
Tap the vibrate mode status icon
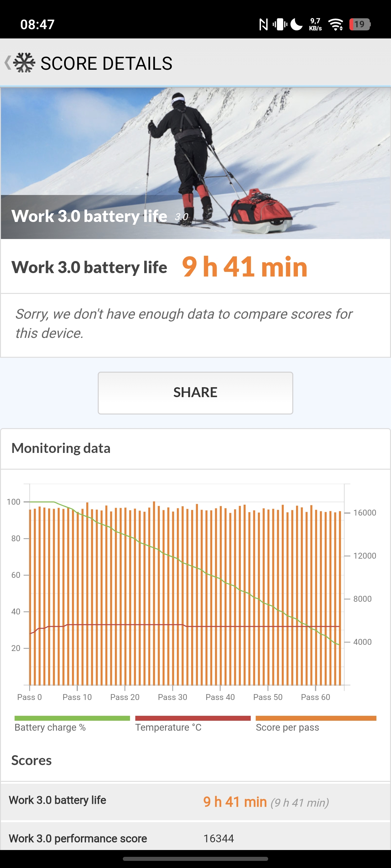pos(280,24)
